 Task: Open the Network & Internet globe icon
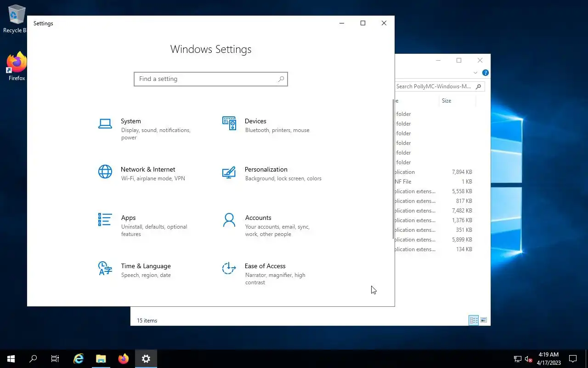tap(105, 172)
